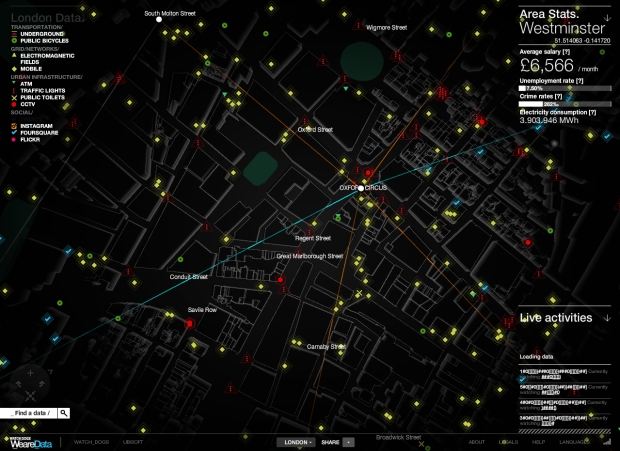Enable the dimmed Tweets layer
Image resolution: width=620 pixels, height=451 pixels.
(x=26, y=119)
